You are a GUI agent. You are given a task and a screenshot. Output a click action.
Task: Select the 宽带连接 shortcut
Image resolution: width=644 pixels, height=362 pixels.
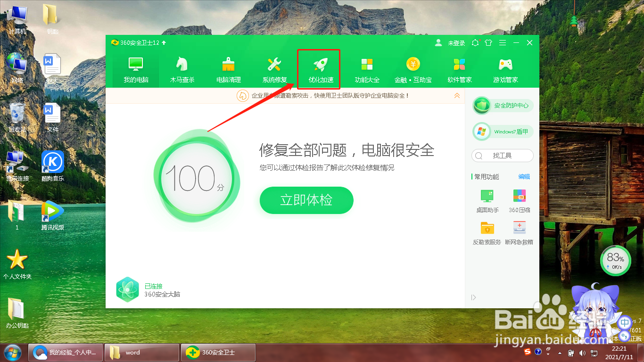coord(17,166)
